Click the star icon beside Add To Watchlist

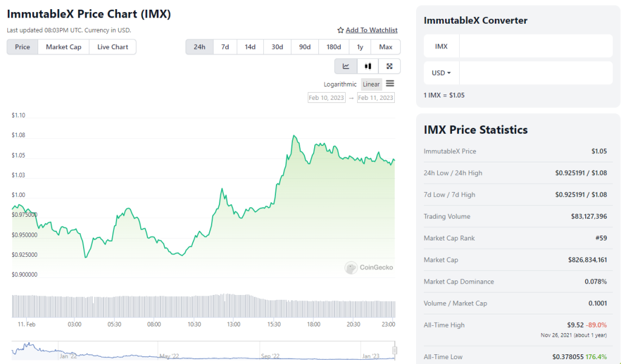tap(340, 30)
